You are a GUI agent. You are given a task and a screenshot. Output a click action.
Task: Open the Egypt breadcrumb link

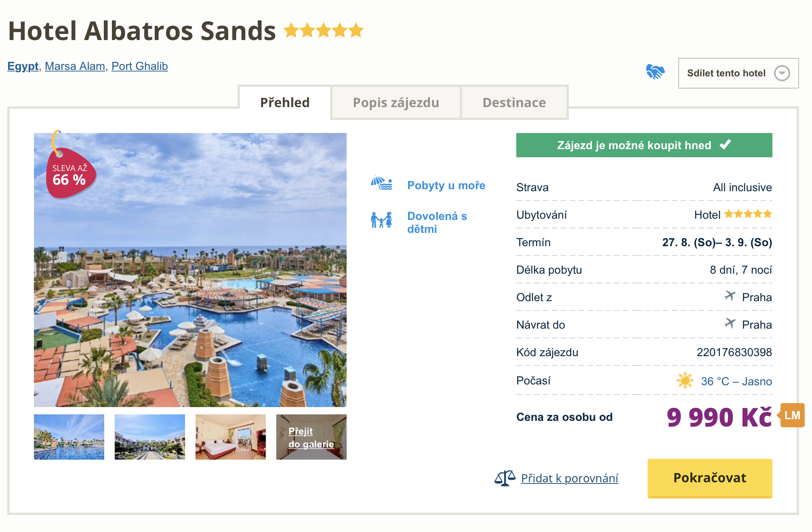23,66
